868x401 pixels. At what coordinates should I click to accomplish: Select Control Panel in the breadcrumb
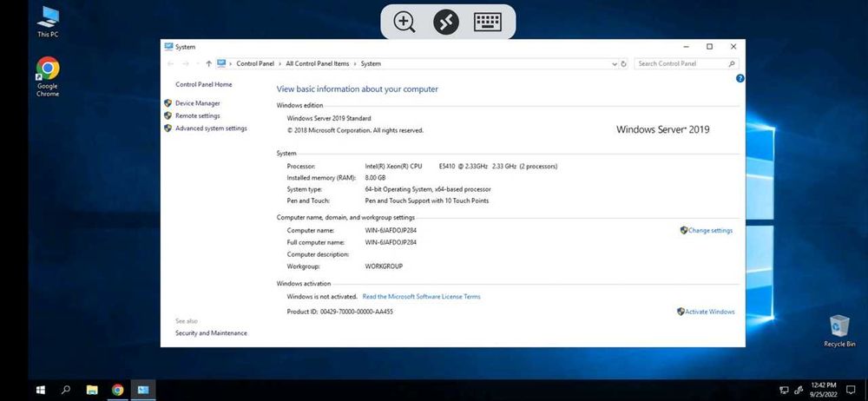[x=255, y=63]
